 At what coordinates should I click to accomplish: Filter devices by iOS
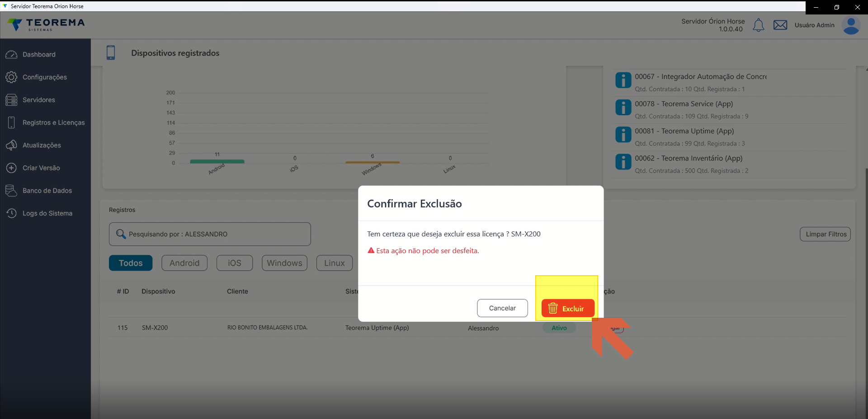235,263
